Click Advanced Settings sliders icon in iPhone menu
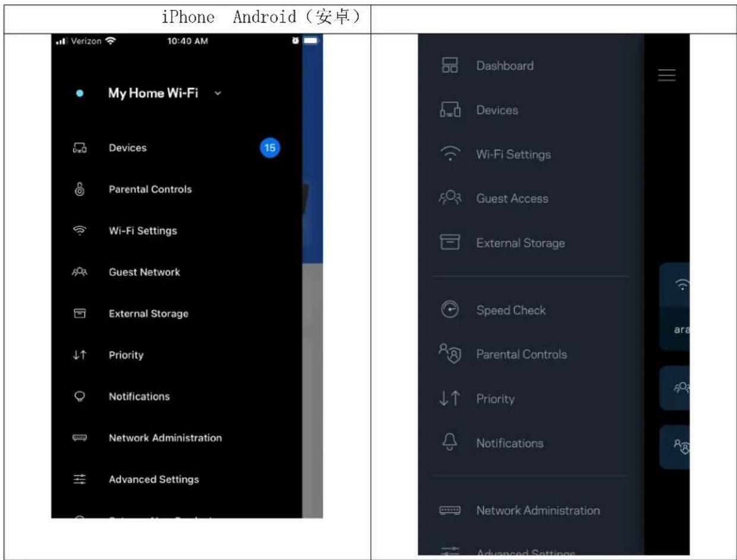Image resolution: width=737 pixels, height=560 pixels. tap(80, 479)
